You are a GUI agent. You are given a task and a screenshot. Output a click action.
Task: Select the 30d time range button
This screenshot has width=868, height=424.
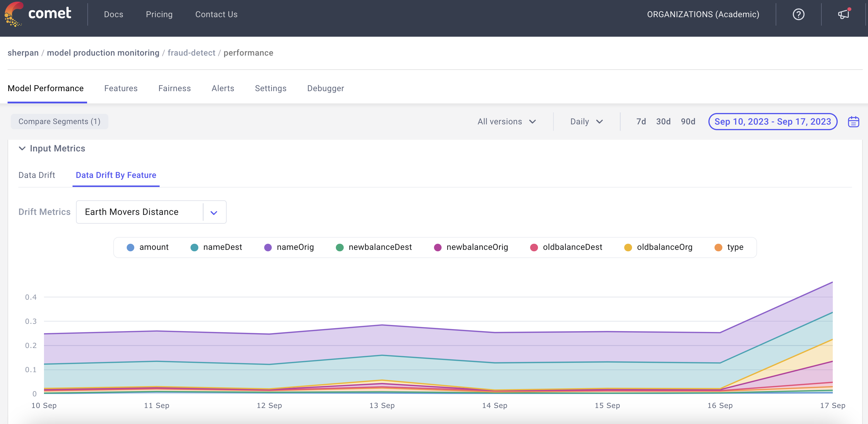click(x=663, y=121)
